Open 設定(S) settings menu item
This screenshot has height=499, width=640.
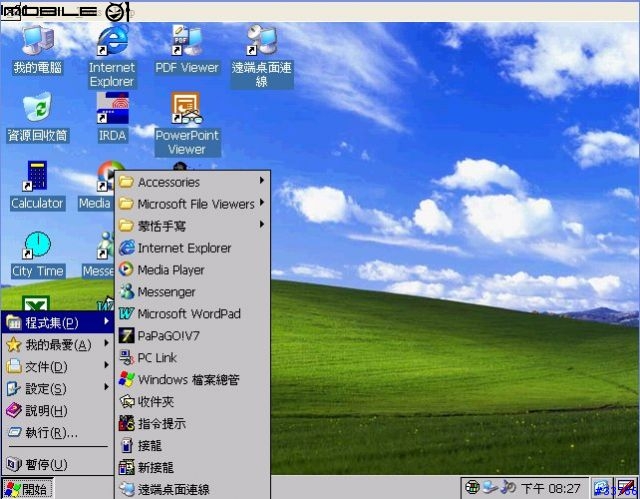[x=58, y=388]
